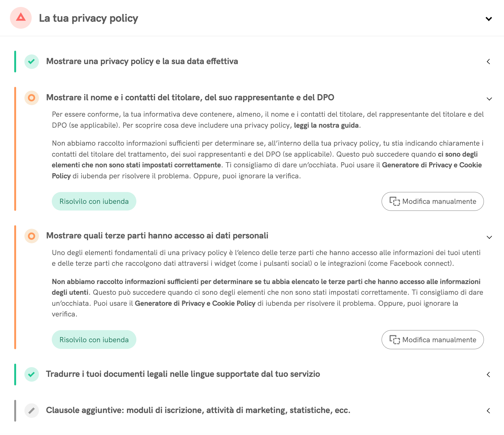Click the pencil icon beside Clausole aggiuntive
The height and width of the screenshot is (435, 504).
[31, 411]
